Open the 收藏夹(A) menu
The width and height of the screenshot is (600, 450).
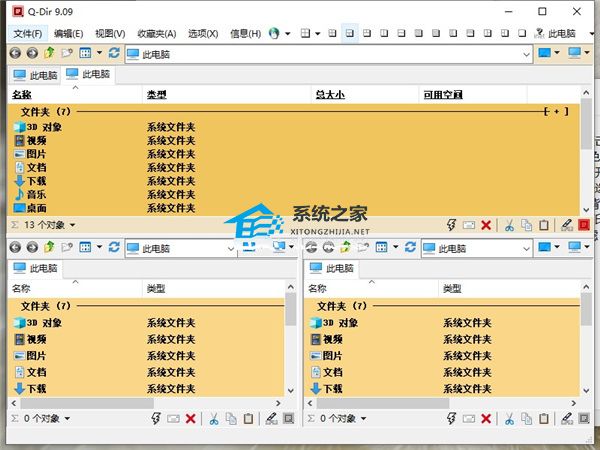click(x=157, y=34)
